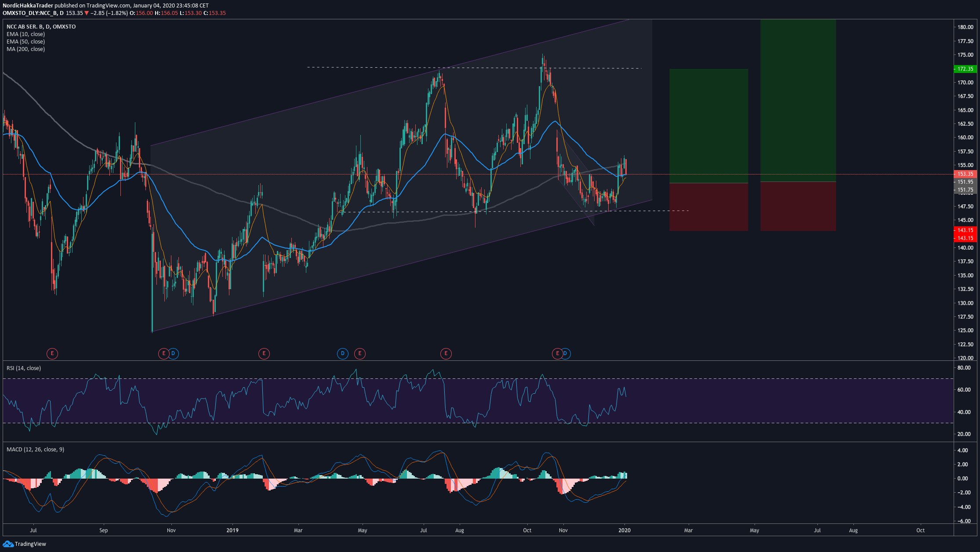This screenshot has height=552, width=980.
Task: Click the 151.95 price label on scale
Action: pos(965,182)
